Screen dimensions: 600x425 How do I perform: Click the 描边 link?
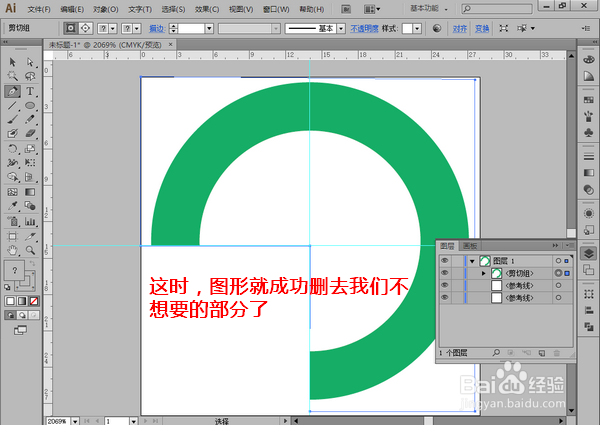pyautogui.click(x=157, y=28)
